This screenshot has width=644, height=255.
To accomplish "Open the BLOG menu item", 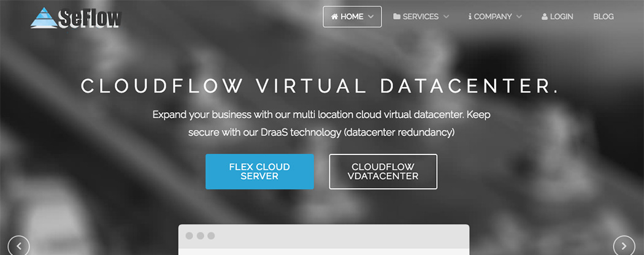I will [604, 17].
